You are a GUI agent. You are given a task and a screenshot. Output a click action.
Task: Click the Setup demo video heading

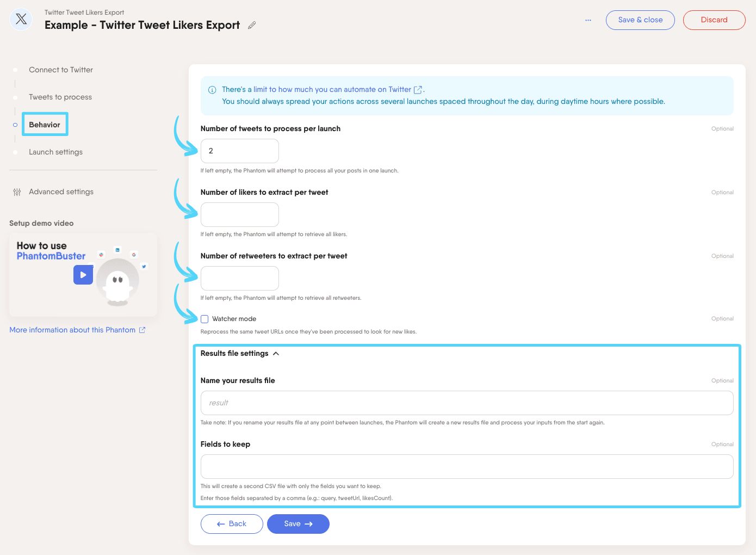41,223
